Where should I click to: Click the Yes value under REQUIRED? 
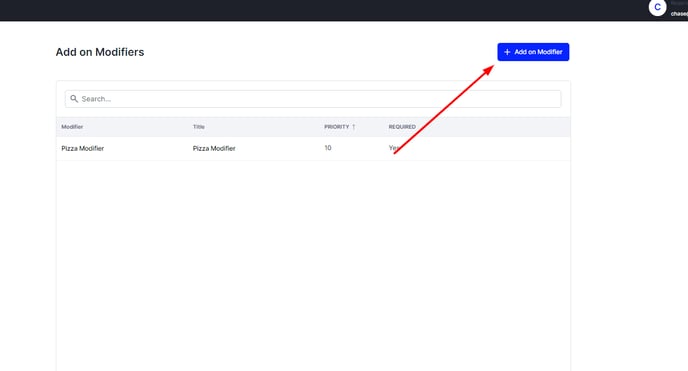click(394, 148)
